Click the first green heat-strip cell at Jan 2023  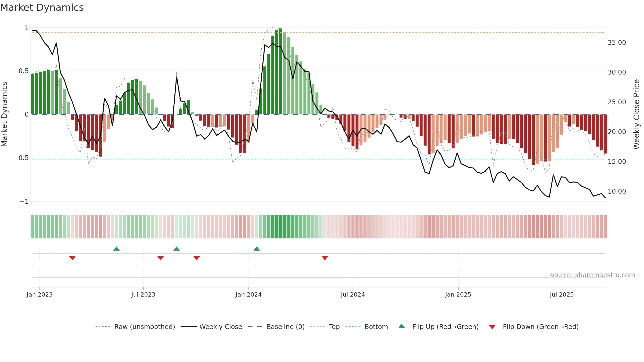32,227
